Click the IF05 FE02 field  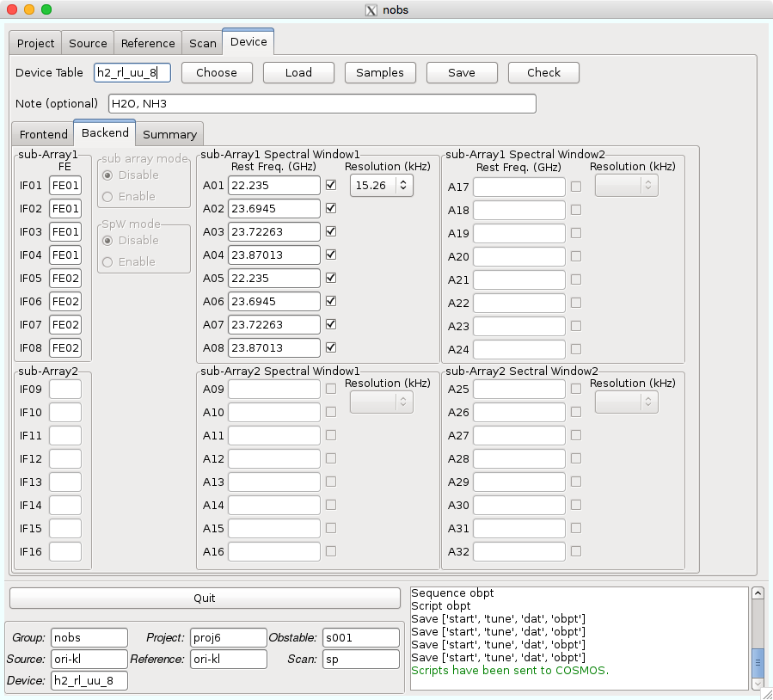[65, 278]
